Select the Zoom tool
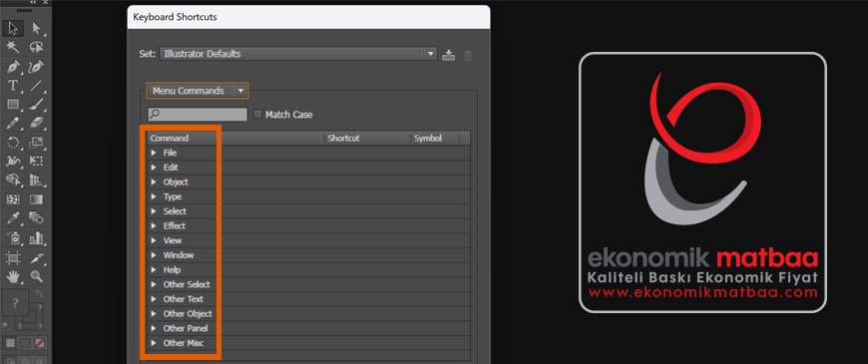 point(37,276)
